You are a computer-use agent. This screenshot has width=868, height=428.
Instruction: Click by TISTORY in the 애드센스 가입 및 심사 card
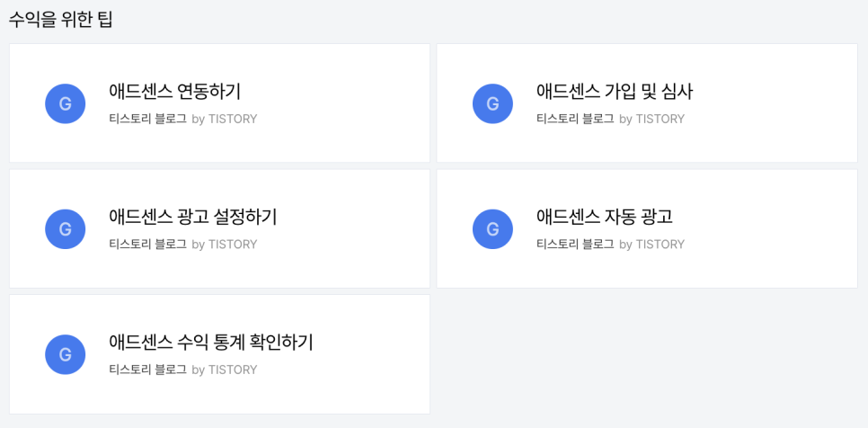click(652, 119)
